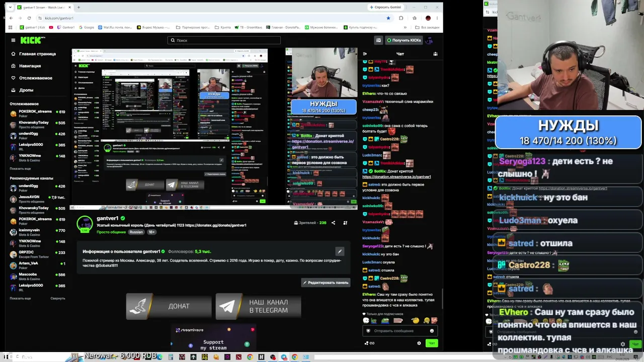Click the Получить KICKs button

[x=404, y=40]
